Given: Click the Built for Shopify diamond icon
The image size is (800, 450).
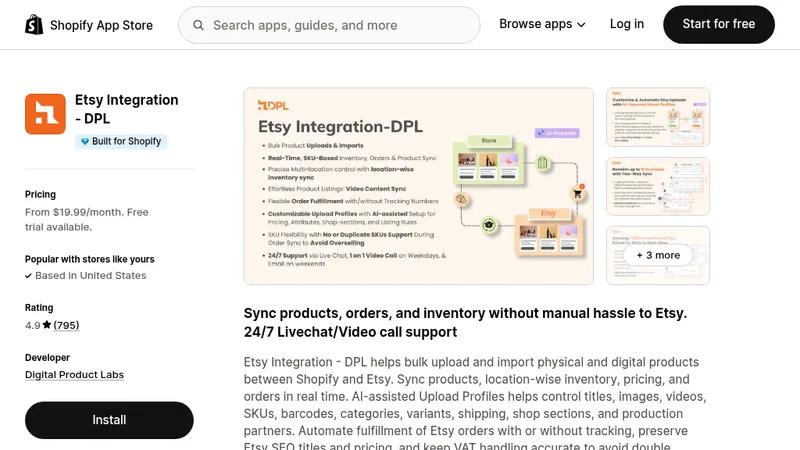Looking at the screenshot, I should click(x=85, y=141).
